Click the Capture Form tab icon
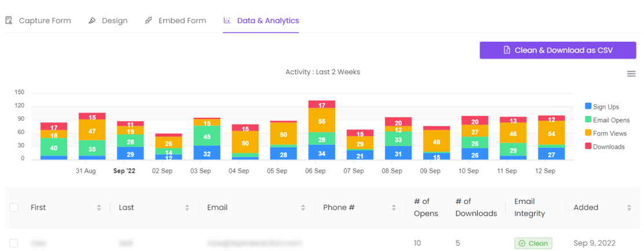644x251 pixels. click(x=9, y=20)
